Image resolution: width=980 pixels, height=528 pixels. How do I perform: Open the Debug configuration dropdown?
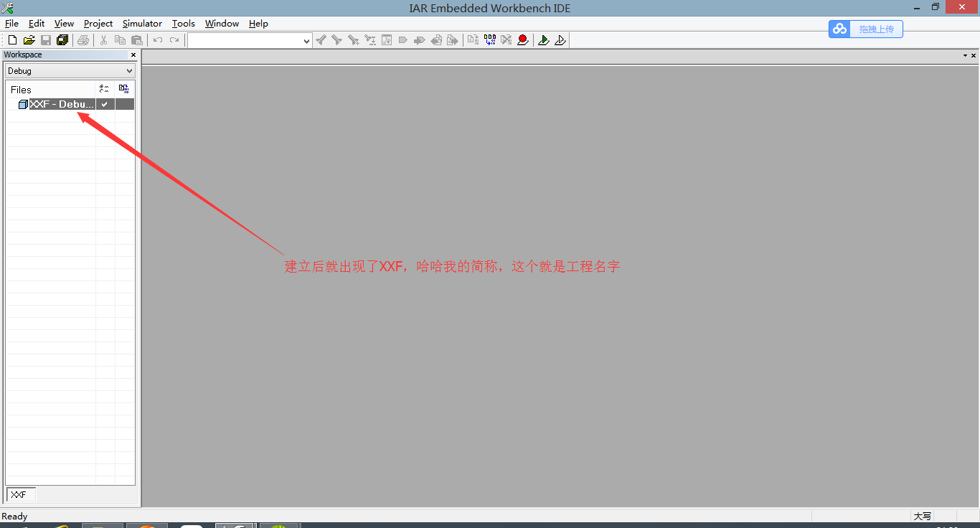coord(70,71)
